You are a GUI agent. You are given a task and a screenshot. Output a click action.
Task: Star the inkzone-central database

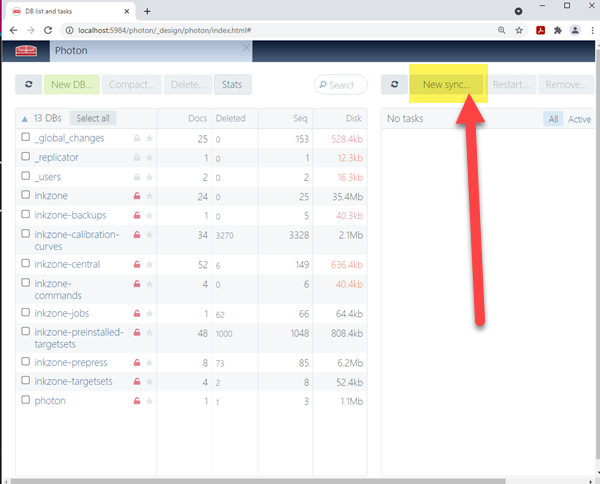pyautogui.click(x=149, y=264)
